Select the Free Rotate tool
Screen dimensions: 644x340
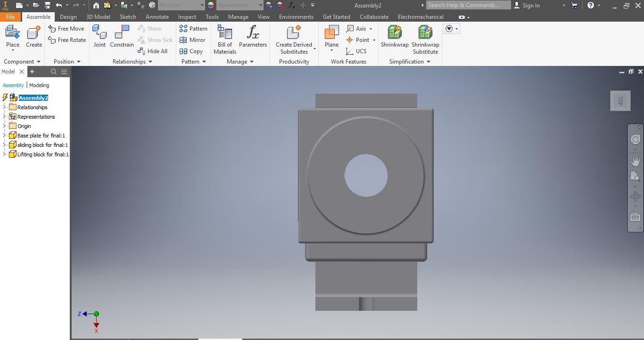click(x=67, y=40)
